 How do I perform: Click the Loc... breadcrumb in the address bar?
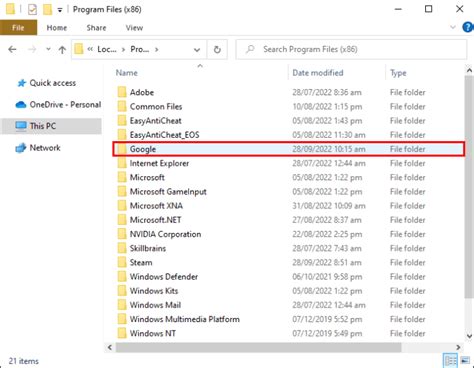(107, 49)
